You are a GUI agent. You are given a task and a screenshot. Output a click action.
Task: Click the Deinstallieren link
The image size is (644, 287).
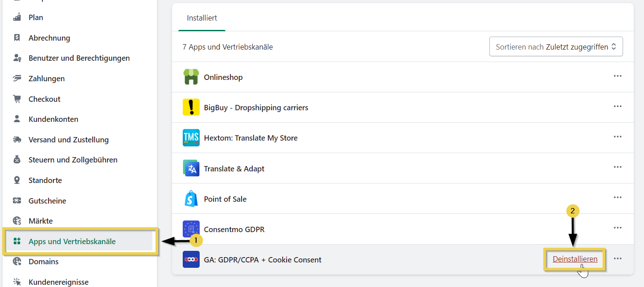[575, 259]
